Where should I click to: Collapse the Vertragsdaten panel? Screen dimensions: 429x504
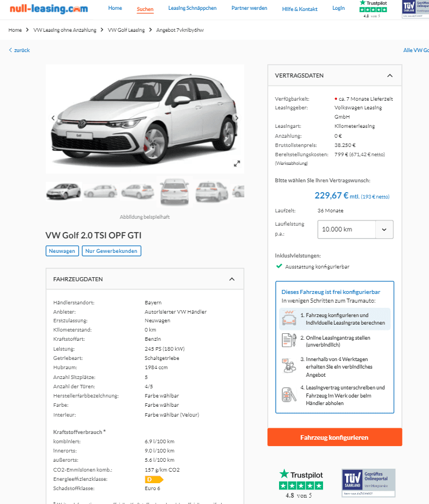tap(390, 76)
